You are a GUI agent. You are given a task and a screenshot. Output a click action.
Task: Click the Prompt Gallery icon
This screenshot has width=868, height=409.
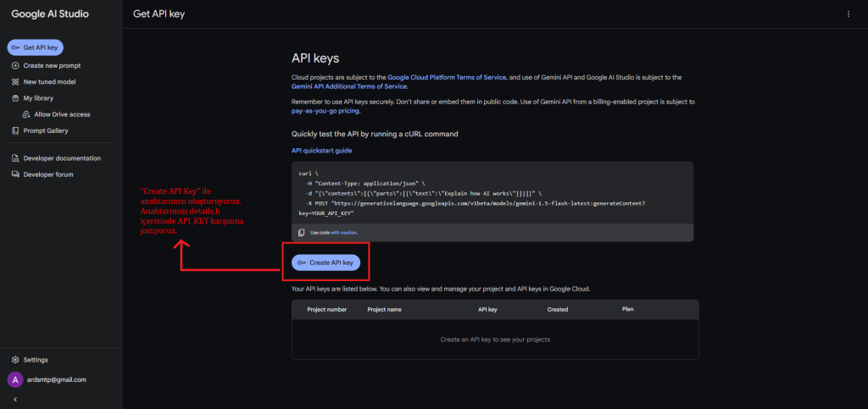pos(15,130)
